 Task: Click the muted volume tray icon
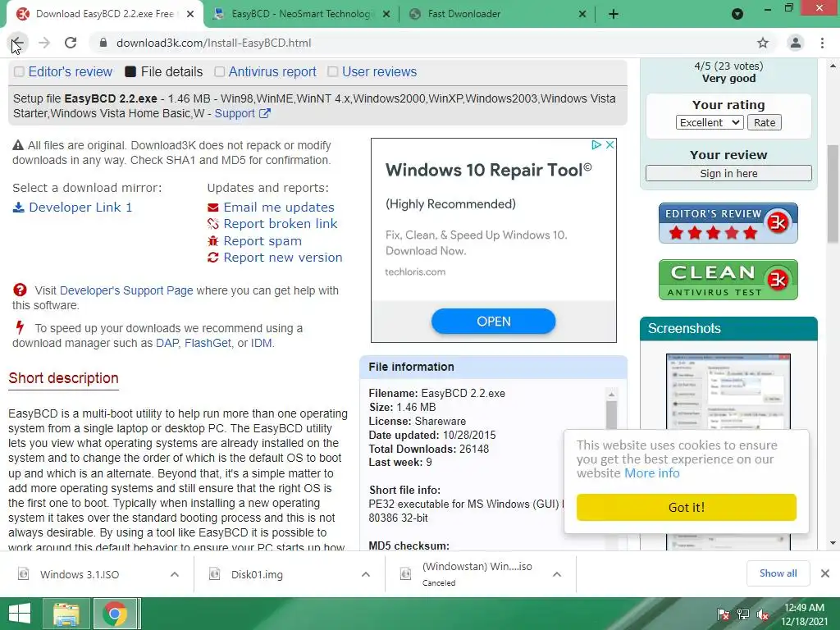point(763,614)
